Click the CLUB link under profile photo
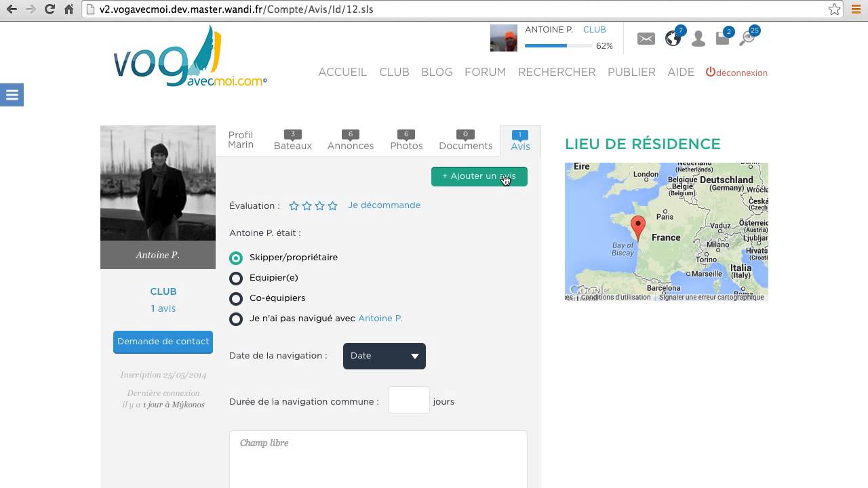Viewport: 868px width, 488px height. (x=163, y=291)
